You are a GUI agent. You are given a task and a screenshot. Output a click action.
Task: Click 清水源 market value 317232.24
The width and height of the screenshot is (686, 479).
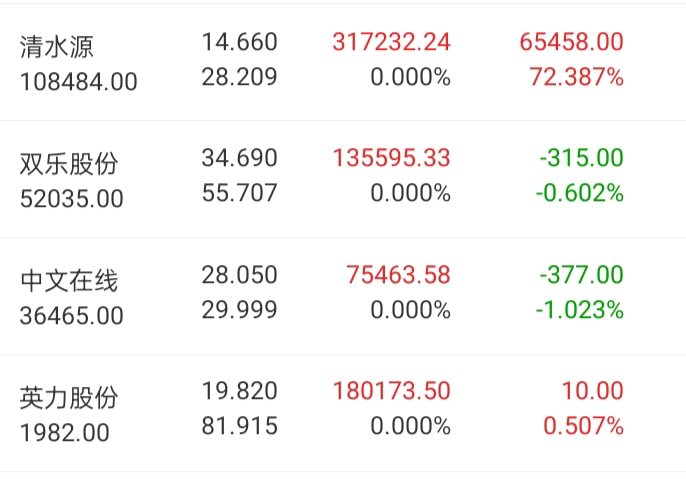[x=391, y=42]
